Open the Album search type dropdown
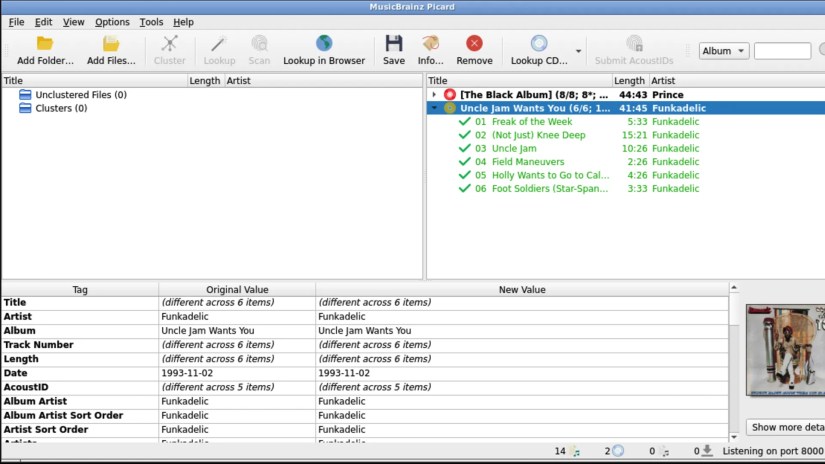This screenshot has height=464, width=825. click(723, 51)
